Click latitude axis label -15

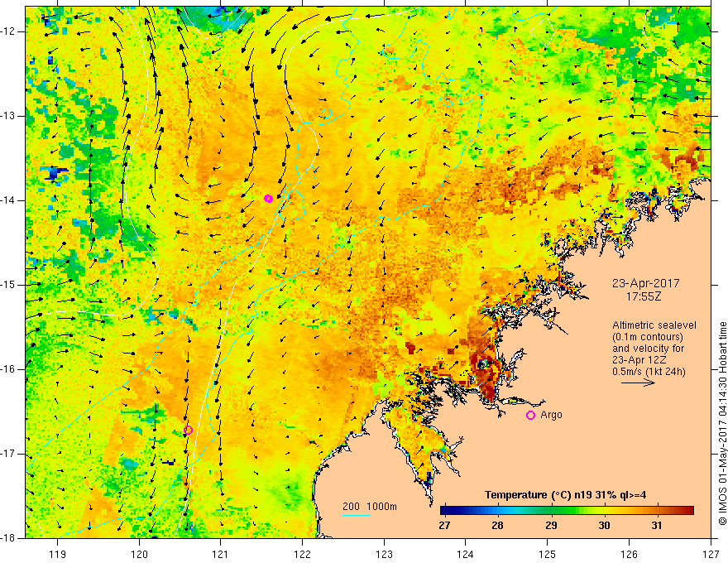coord(9,285)
